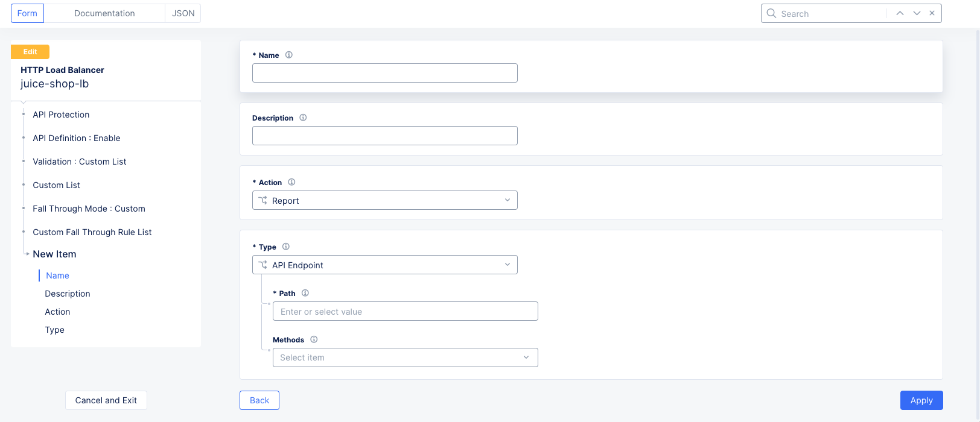Go to previous search result arrow
The width and height of the screenshot is (980, 422).
point(900,13)
